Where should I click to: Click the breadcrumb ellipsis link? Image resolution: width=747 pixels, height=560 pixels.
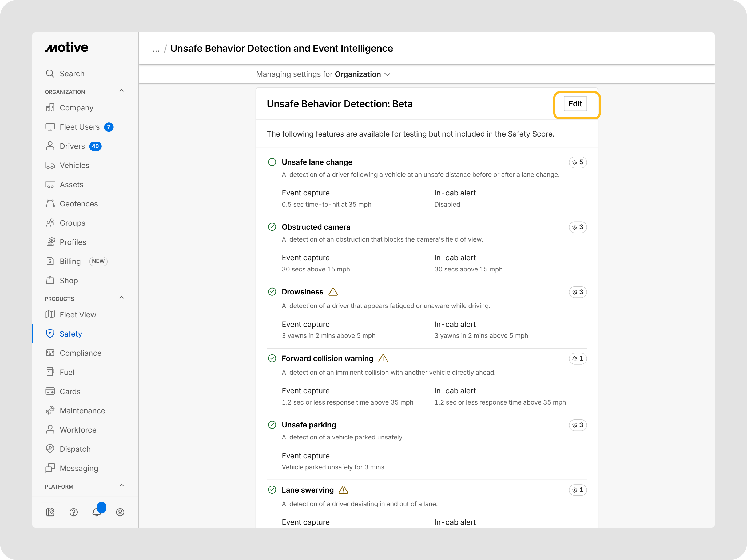coord(156,49)
